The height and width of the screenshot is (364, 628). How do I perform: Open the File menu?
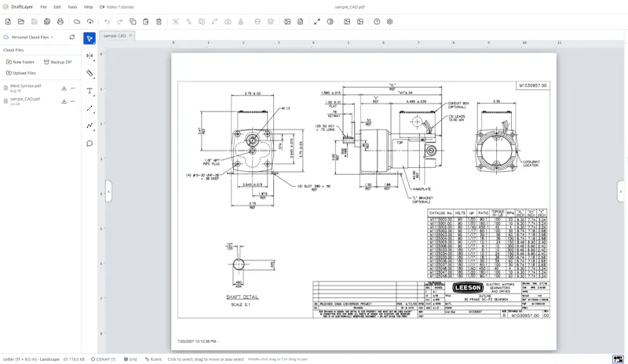[x=43, y=7]
